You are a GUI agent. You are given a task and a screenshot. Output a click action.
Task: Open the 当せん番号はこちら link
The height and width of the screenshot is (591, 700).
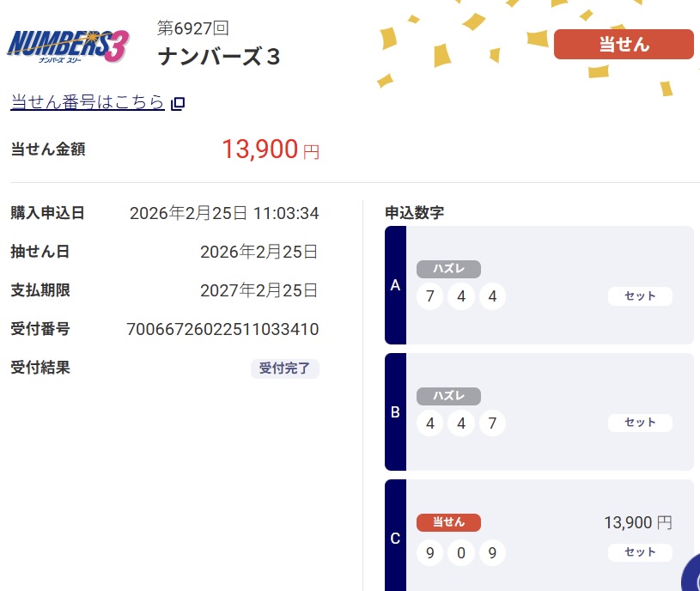pyautogui.click(x=87, y=102)
